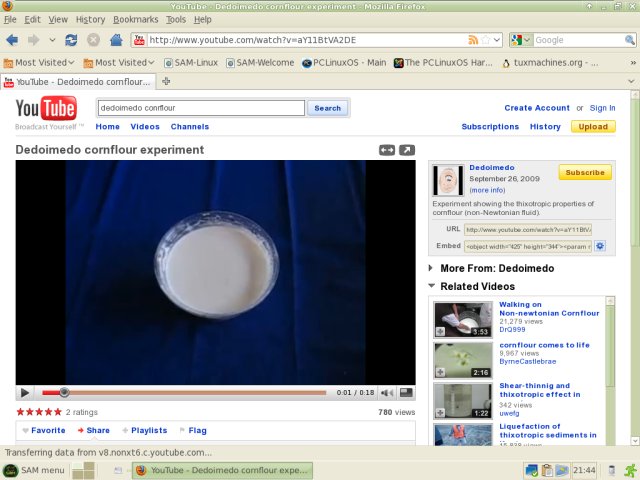Open the search engine selector dropdown
640x480 pixels.
pyautogui.click(x=520, y=40)
